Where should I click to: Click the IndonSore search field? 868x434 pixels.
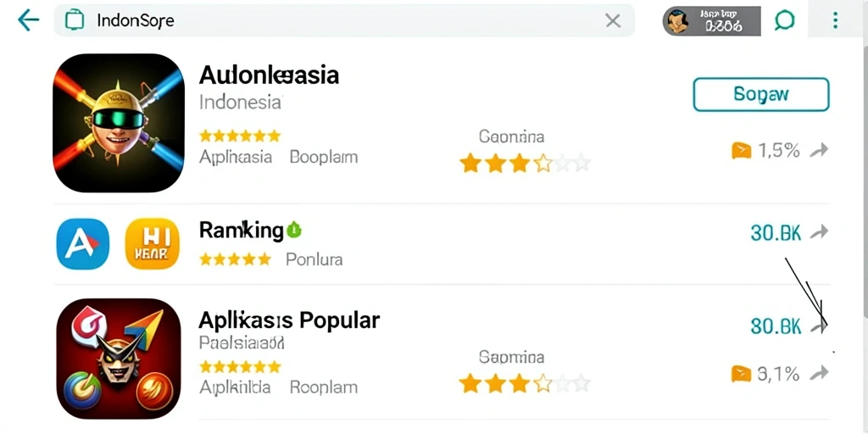pos(344,21)
